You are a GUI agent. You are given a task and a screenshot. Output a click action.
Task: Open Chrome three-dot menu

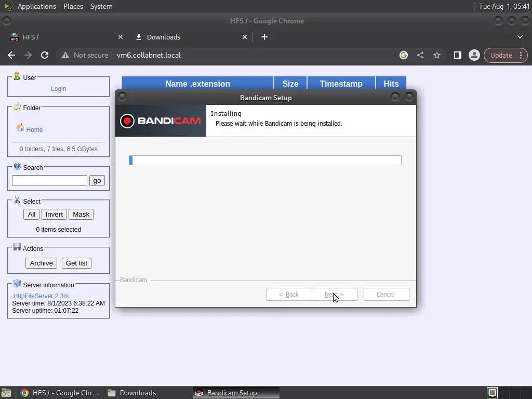click(x=521, y=55)
